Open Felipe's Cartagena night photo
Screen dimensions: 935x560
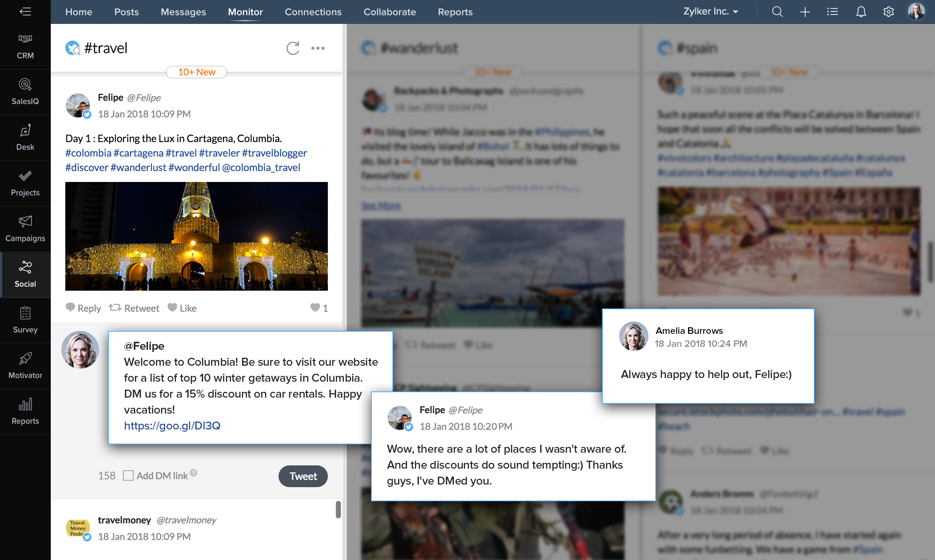(x=196, y=236)
